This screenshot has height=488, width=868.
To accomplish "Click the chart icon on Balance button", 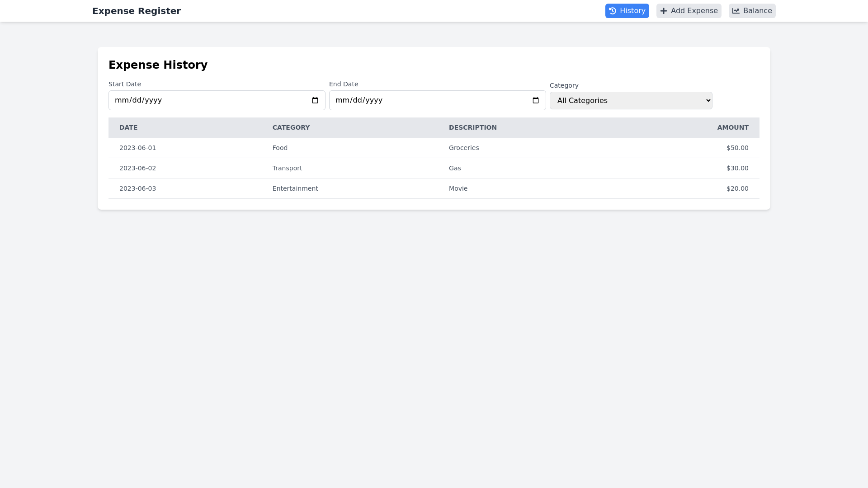I will (x=736, y=10).
